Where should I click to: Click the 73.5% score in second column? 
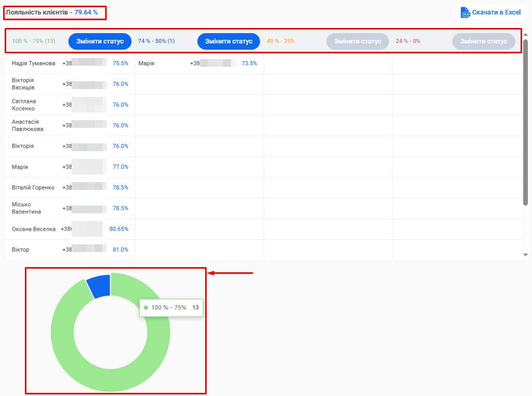coord(249,63)
